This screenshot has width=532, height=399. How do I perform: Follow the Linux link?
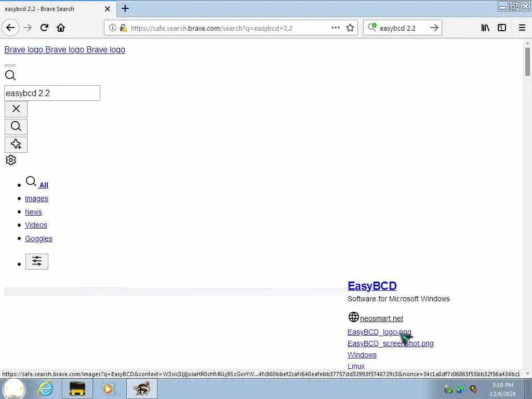356,366
